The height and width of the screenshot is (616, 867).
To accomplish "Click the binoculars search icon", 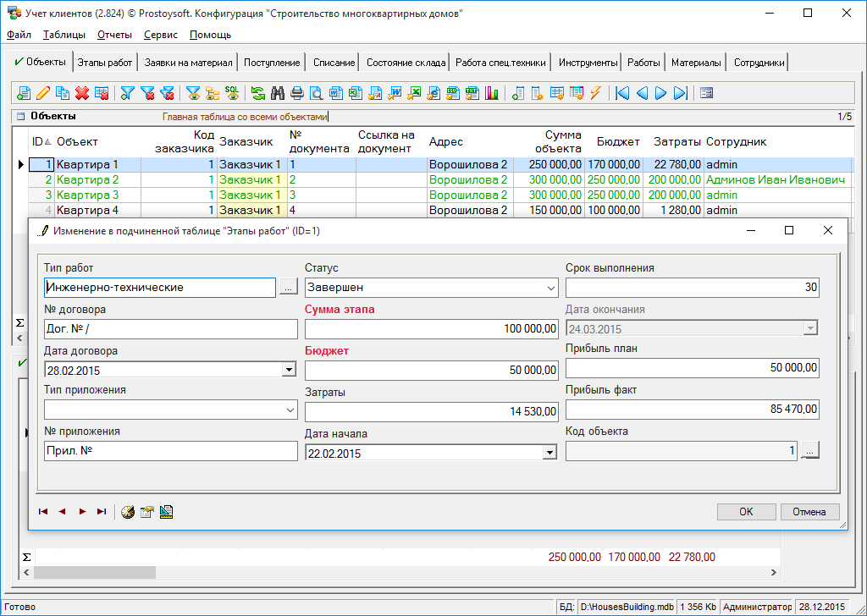I will coord(277,93).
